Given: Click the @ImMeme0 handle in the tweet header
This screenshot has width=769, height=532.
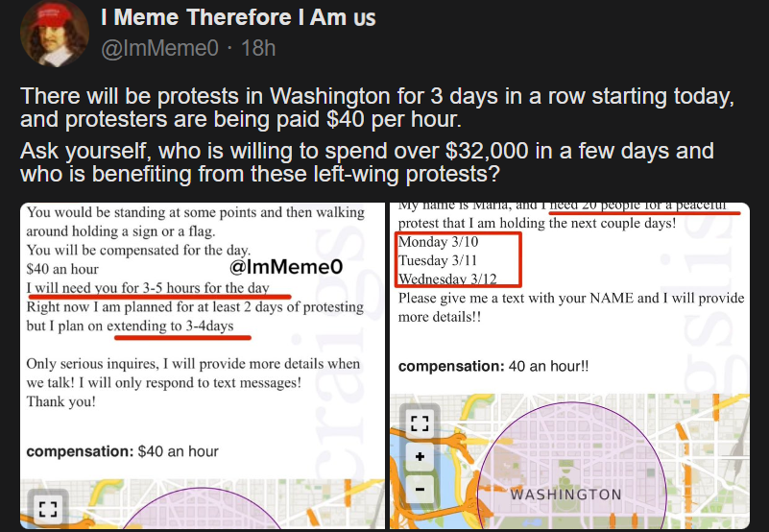Looking at the screenshot, I should (x=159, y=47).
